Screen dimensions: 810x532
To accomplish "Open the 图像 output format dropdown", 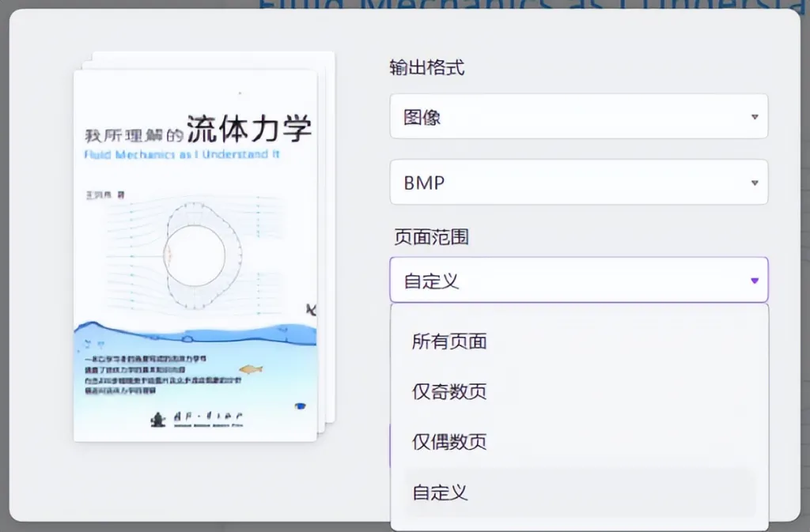I will tap(578, 116).
